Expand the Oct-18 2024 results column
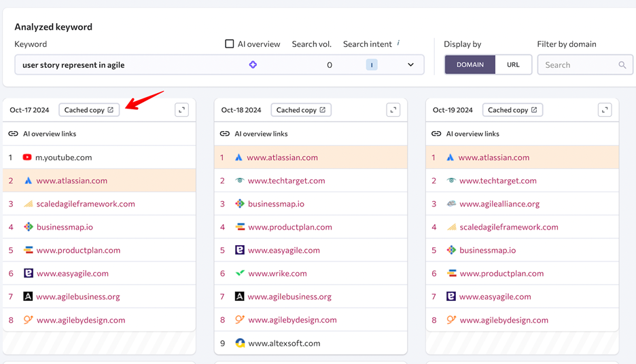This screenshot has width=636, height=364. click(393, 110)
